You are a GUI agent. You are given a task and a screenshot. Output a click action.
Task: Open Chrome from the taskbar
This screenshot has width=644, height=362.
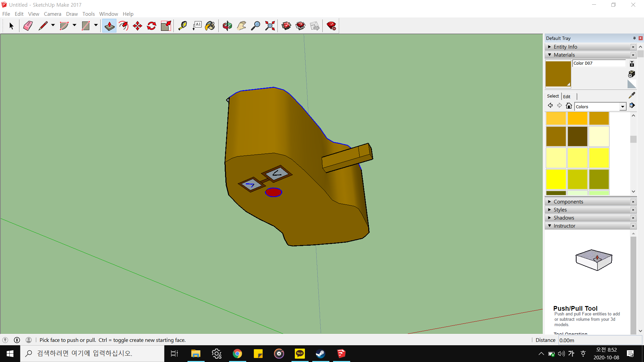pyautogui.click(x=237, y=354)
